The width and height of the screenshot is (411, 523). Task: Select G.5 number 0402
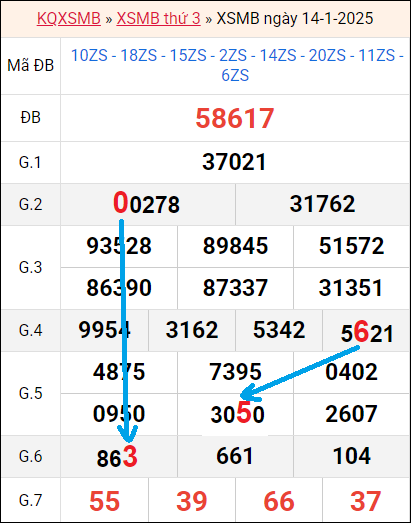(351, 372)
